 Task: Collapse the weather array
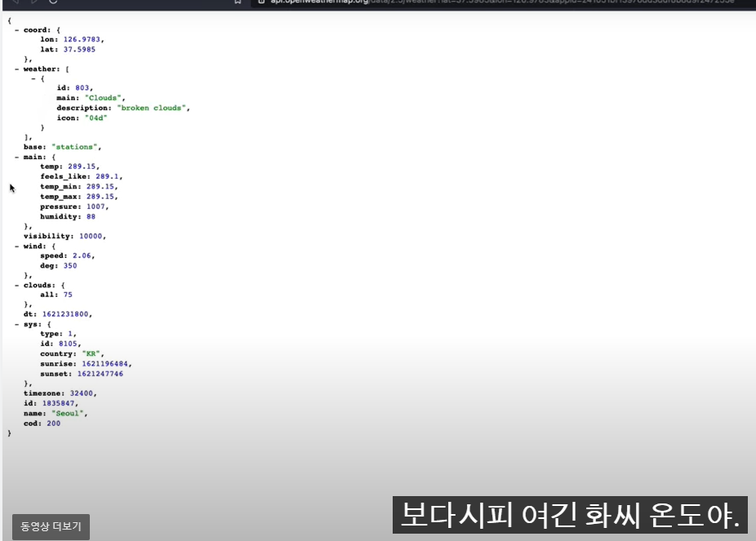(17, 69)
